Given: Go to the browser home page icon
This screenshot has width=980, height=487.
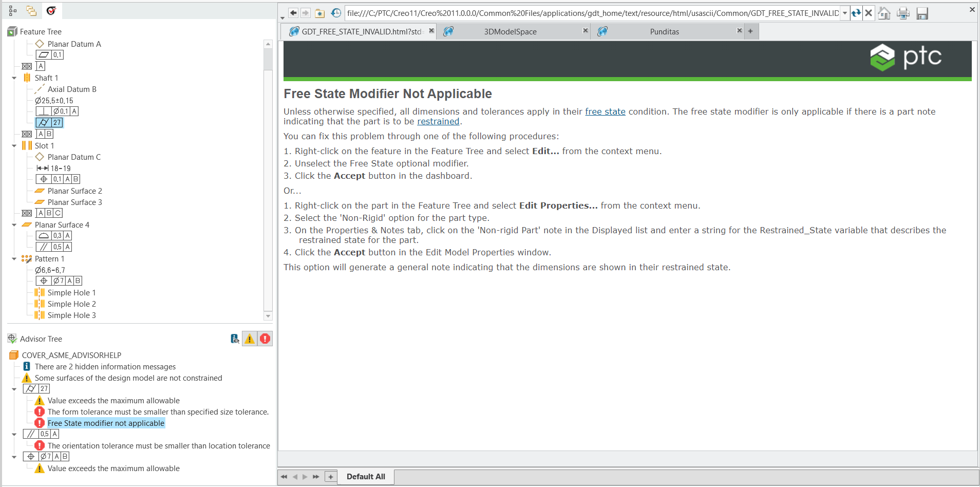Looking at the screenshot, I should 884,13.
